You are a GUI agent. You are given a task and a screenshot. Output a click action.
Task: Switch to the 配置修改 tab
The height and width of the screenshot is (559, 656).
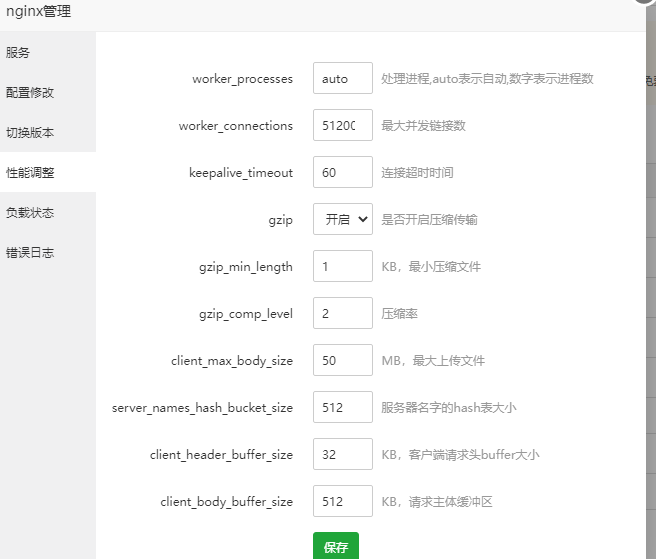pos(48,92)
